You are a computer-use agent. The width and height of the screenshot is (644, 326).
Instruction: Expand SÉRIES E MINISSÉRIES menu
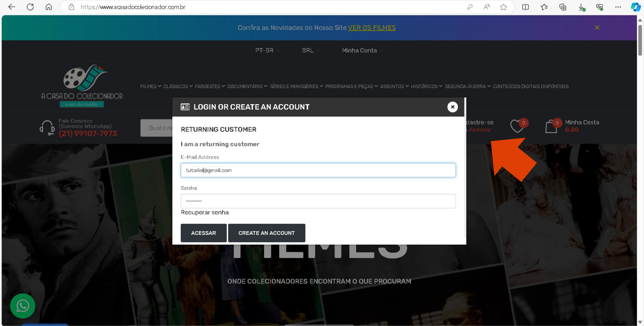click(296, 86)
